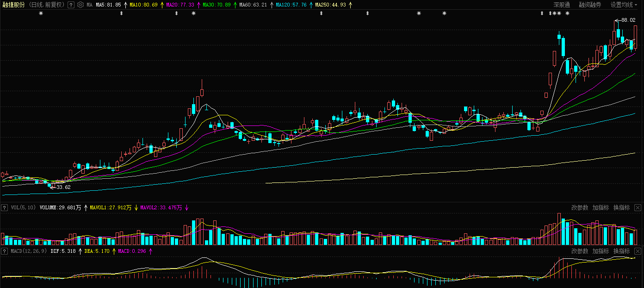Click 加指标 in VOL panel
Viewport: 644px width, 288px height.
click(601, 207)
